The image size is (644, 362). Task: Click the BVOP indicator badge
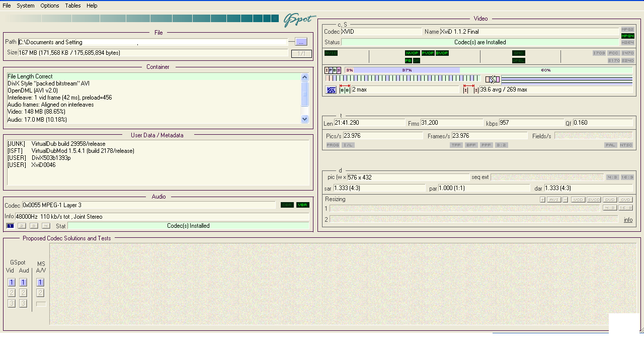[442, 53]
